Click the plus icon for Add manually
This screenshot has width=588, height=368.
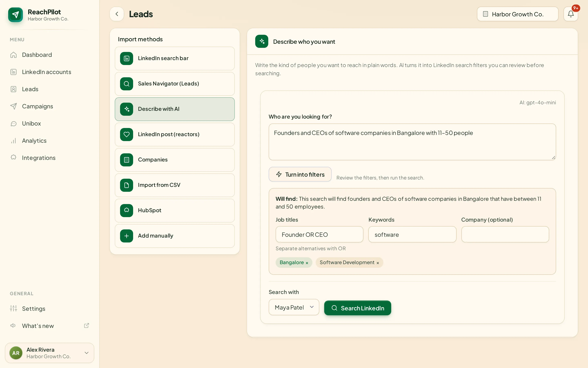(x=127, y=236)
